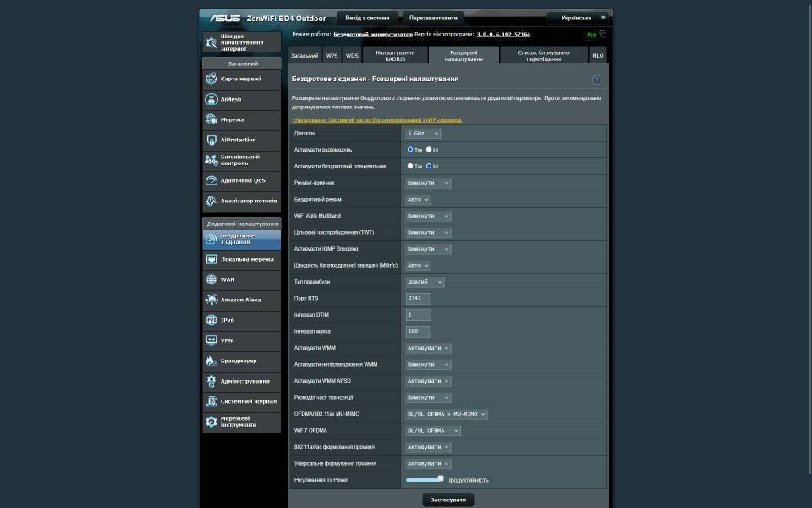Open the Список блокування переміщення tab

(x=544, y=56)
